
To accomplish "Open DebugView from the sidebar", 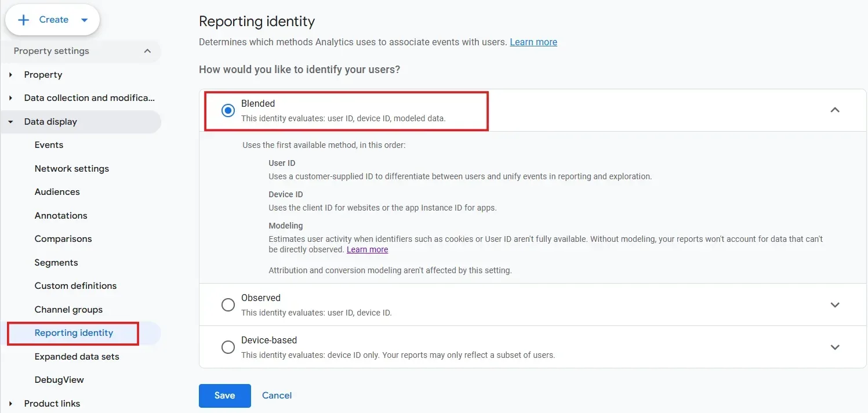I will (59, 380).
